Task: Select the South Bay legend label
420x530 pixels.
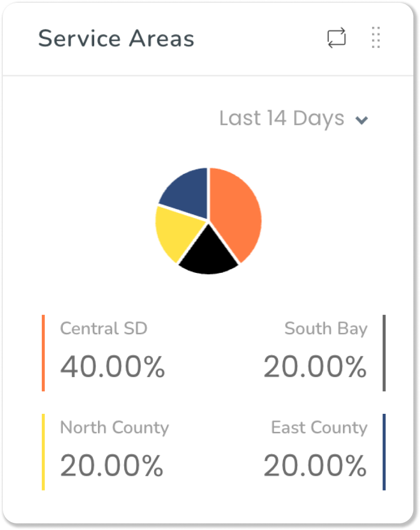Action: pyautogui.click(x=326, y=329)
